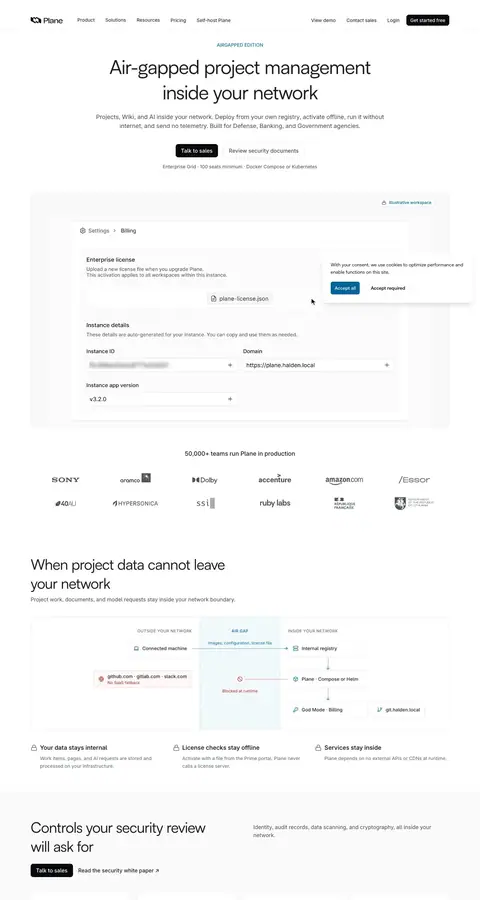
Task: Click the Settings gear icon in the breadcrumb
Action: [x=83, y=231]
